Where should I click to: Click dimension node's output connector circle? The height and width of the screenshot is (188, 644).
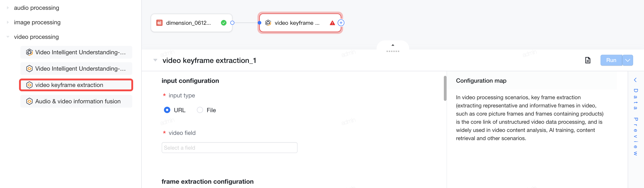pyautogui.click(x=232, y=23)
